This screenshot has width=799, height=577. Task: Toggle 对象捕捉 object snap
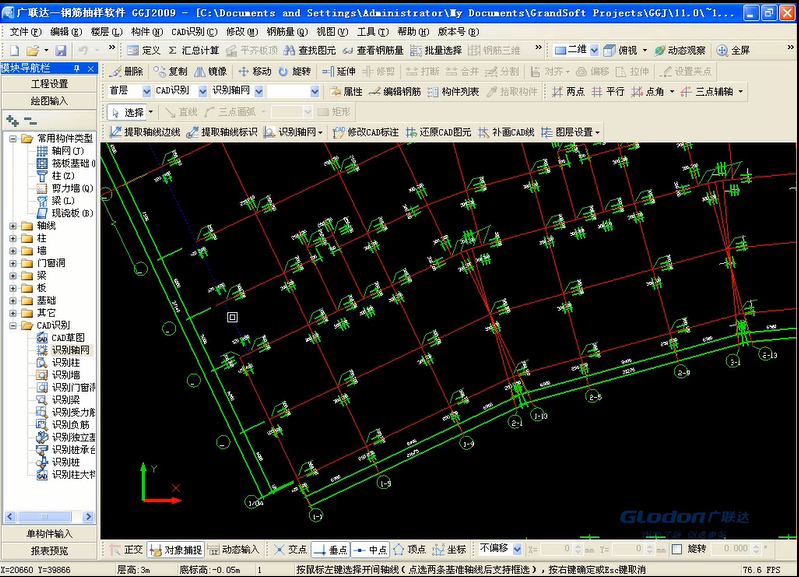(176, 549)
